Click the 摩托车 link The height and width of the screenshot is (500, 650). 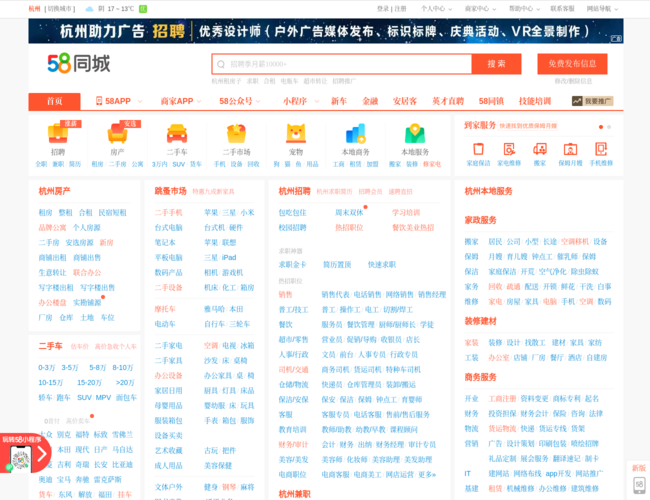pyautogui.click(x=165, y=309)
